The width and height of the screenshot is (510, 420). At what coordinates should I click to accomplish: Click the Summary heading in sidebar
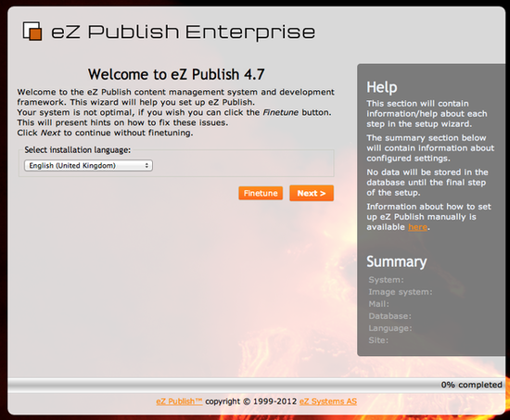pyautogui.click(x=397, y=261)
